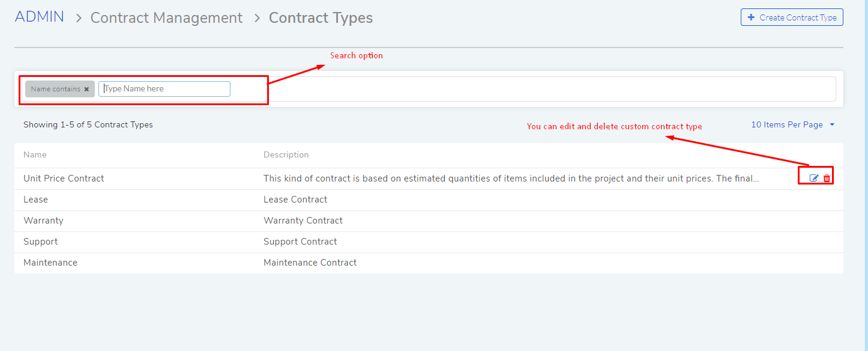
Task: Go to ADMIN breadcrumb link
Action: tap(40, 17)
